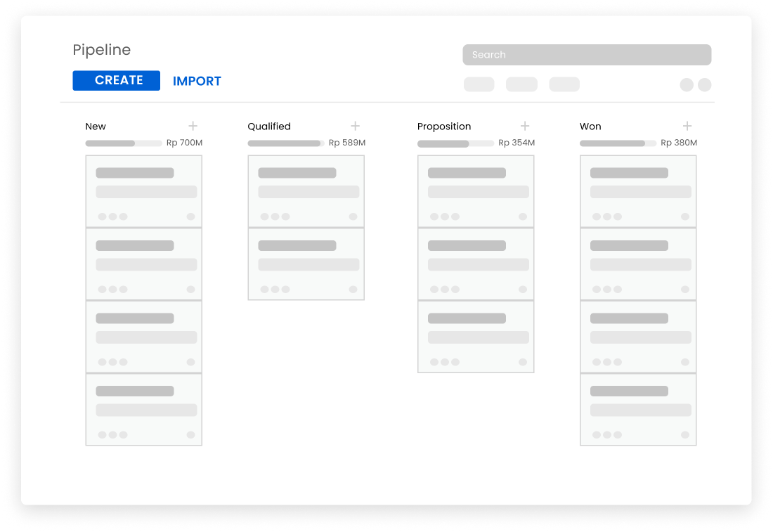Open the second card in Qualified column
Image resolution: width=773 pixels, height=532 pixels.
[x=306, y=264]
